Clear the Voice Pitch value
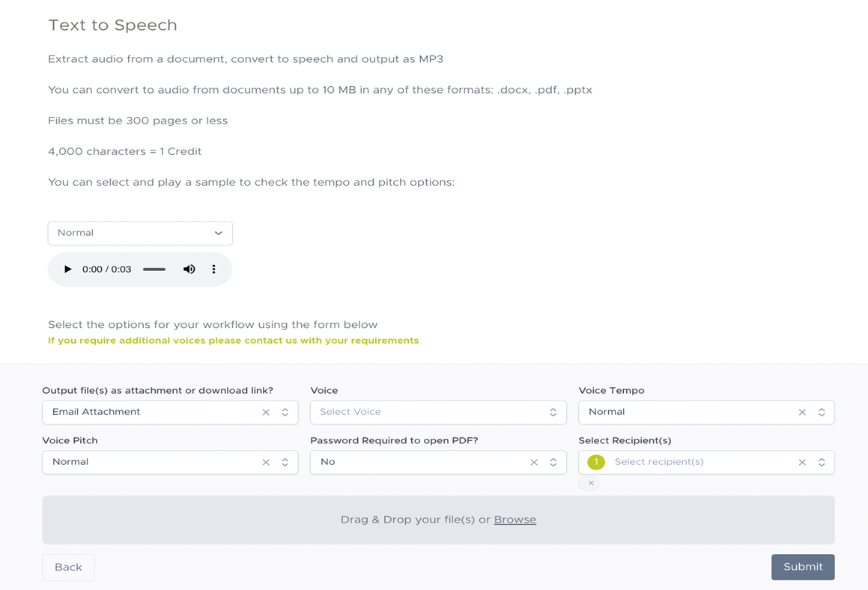The width and height of the screenshot is (868, 590). (x=266, y=463)
